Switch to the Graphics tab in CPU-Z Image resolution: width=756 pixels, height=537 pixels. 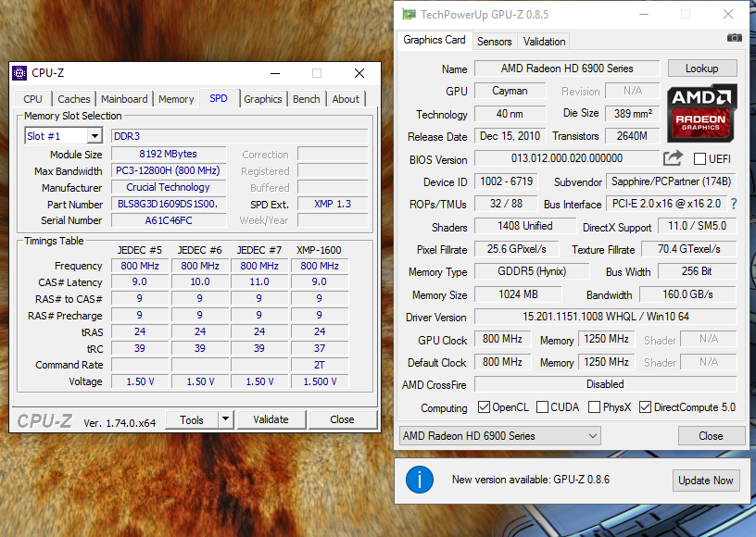pos(263,99)
